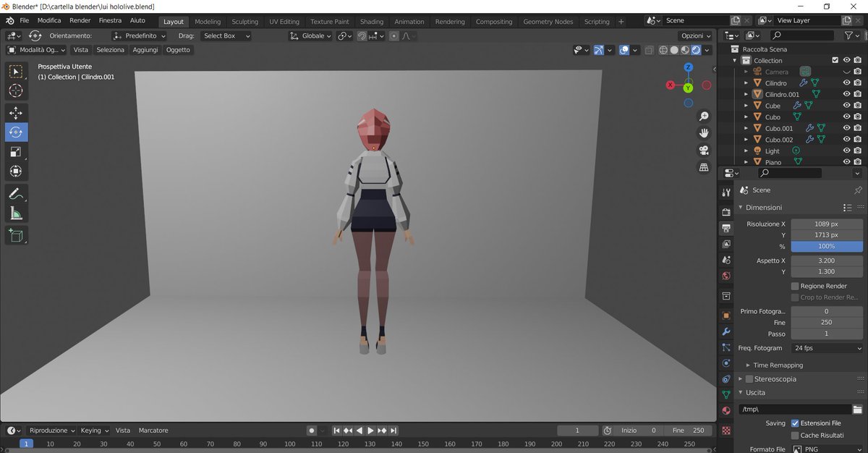Image resolution: width=868 pixels, height=453 pixels.
Task: Open the Material properties tab
Action: (726, 411)
